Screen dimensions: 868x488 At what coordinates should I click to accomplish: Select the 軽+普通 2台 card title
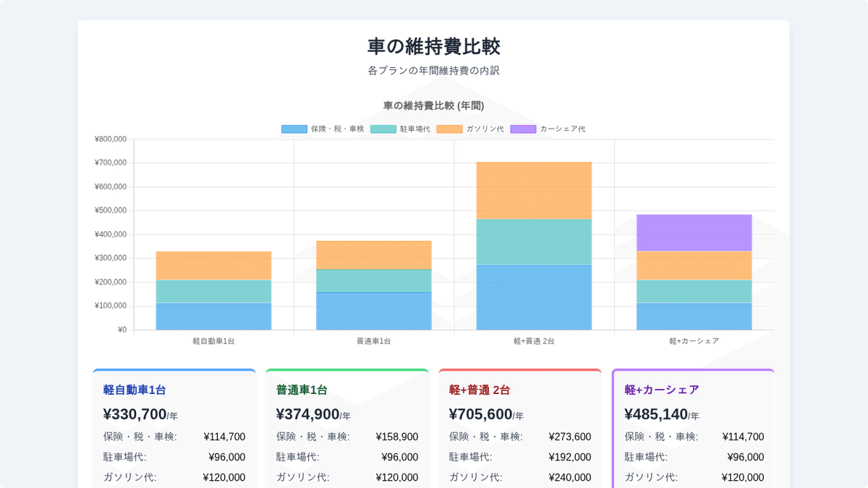[480, 390]
